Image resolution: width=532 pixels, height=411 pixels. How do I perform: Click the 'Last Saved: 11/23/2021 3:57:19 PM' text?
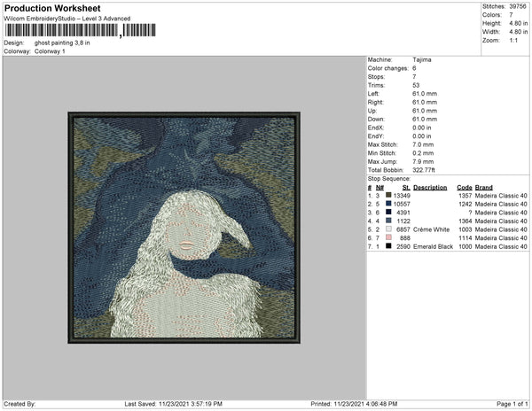[x=174, y=404]
